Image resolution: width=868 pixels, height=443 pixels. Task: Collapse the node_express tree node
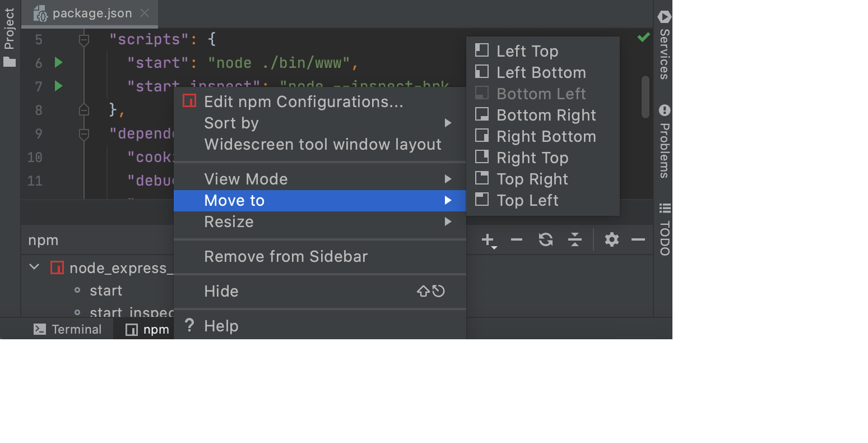pos(34,267)
